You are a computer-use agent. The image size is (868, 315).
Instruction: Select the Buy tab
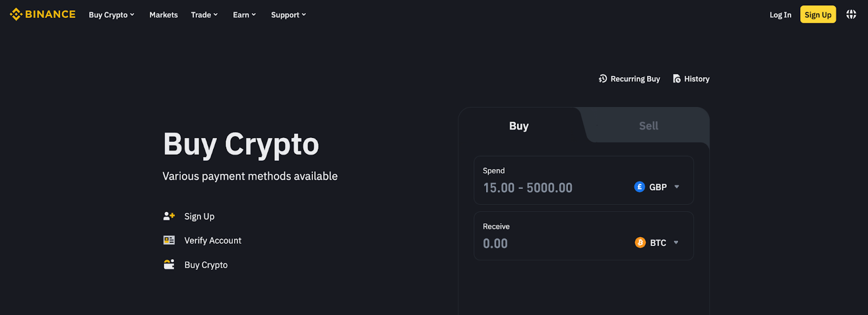(x=519, y=126)
